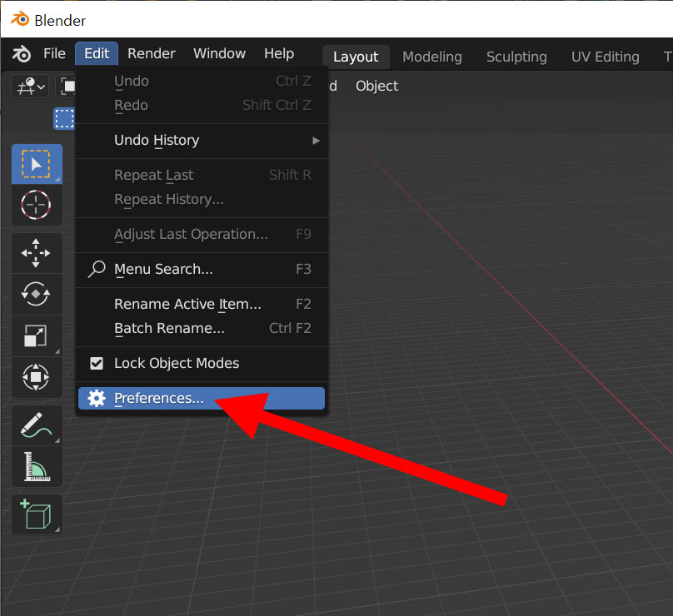Close the open Edit menu

pos(97,53)
